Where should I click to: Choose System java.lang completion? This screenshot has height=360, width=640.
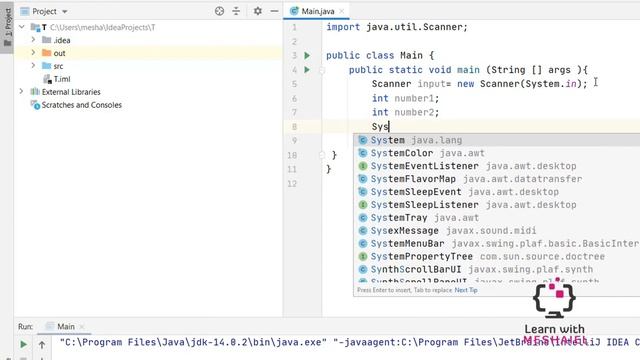496,140
